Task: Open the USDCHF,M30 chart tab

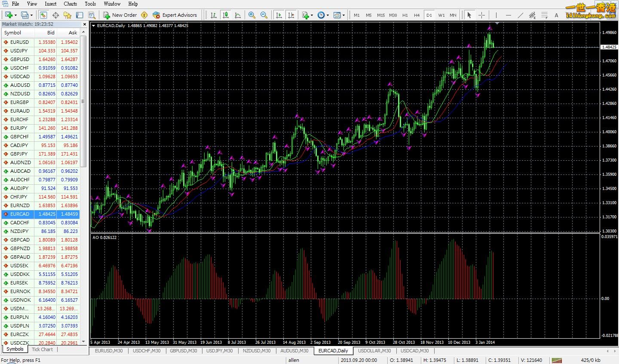Action: (x=147, y=351)
